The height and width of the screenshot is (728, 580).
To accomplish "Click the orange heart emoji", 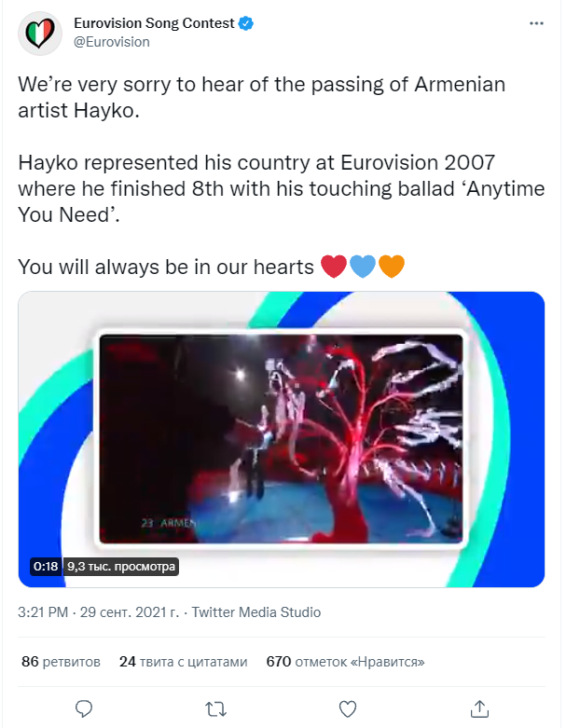I will coord(391,268).
